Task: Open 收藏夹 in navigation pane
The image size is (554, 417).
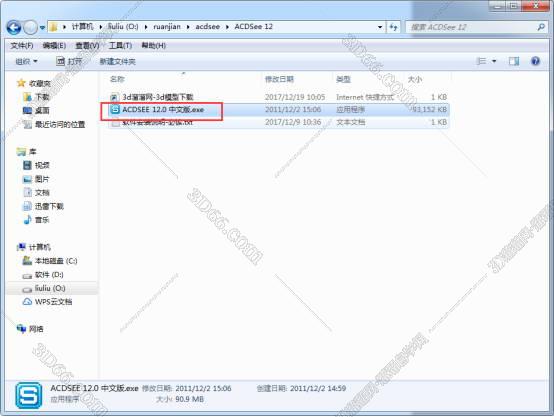Action: click(x=40, y=83)
